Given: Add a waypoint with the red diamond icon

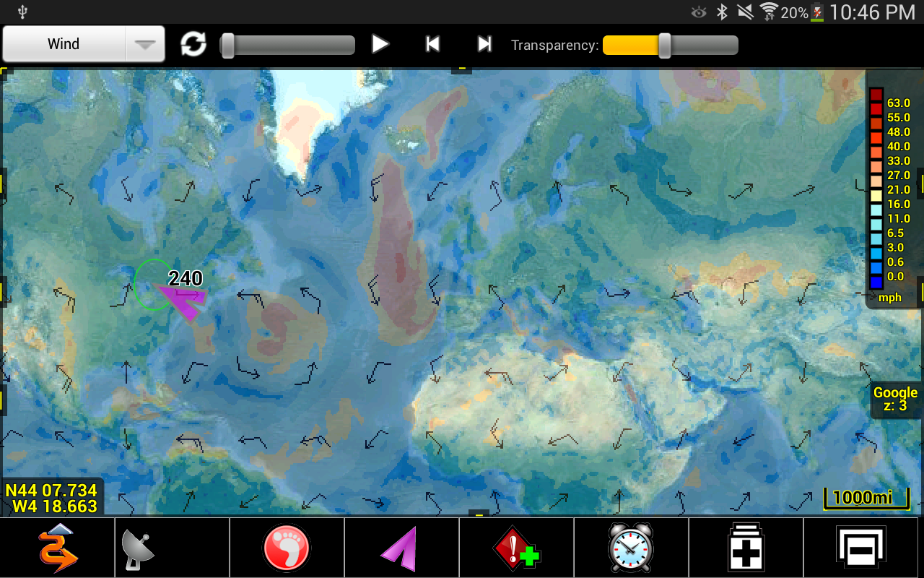Looking at the screenshot, I should tap(516, 549).
